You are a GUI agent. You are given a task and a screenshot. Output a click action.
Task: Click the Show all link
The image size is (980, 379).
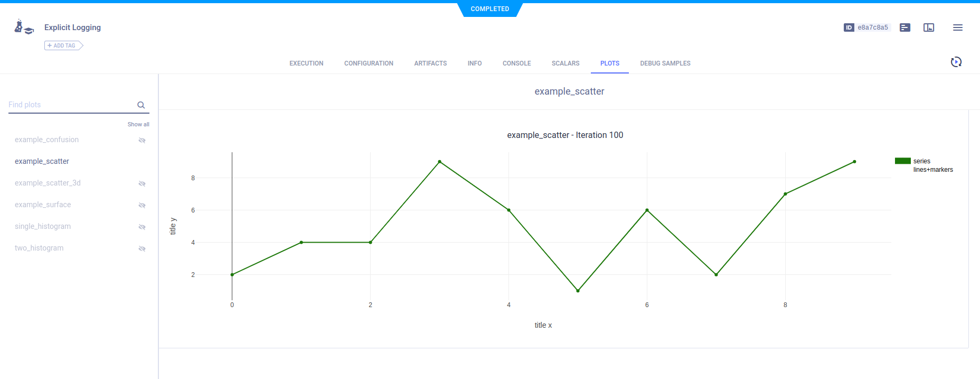pyautogui.click(x=138, y=124)
